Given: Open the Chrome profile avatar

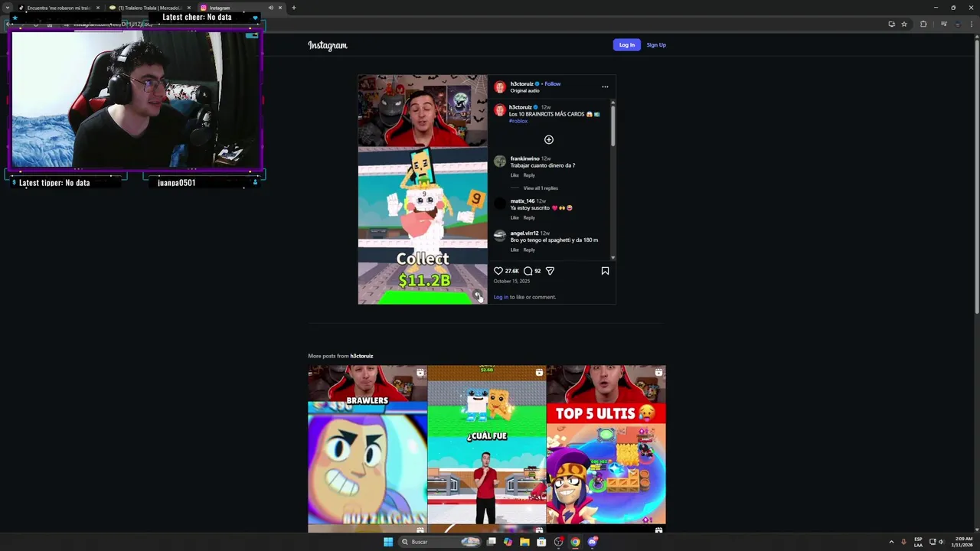Looking at the screenshot, I should click(x=958, y=24).
